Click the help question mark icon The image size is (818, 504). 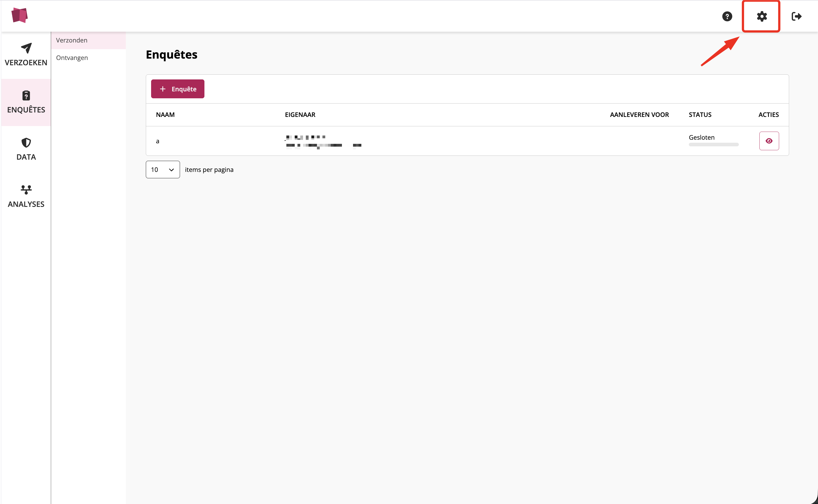click(x=727, y=16)
